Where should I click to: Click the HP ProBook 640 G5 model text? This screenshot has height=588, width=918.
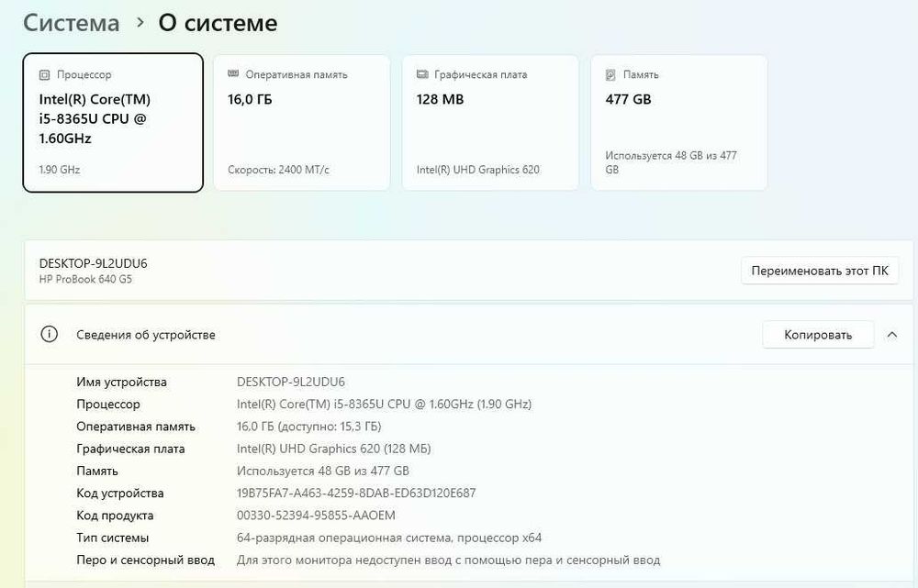(x=85, y=279)
